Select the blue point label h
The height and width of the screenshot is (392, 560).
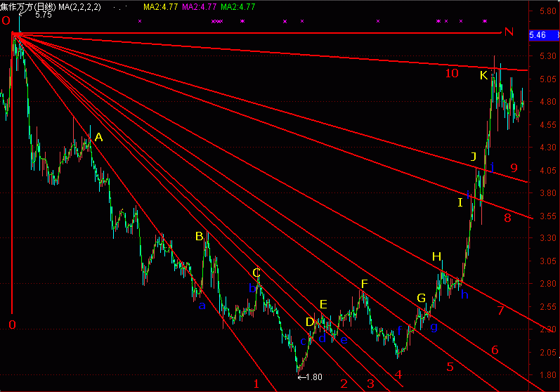click(464, 294)
